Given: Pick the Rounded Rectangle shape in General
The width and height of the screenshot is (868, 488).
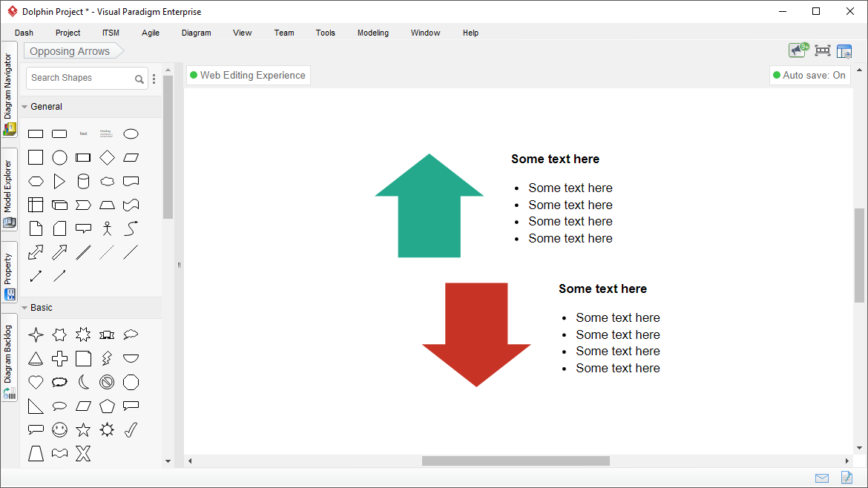Looking at the screenshot, I should [x=59, y=134].
